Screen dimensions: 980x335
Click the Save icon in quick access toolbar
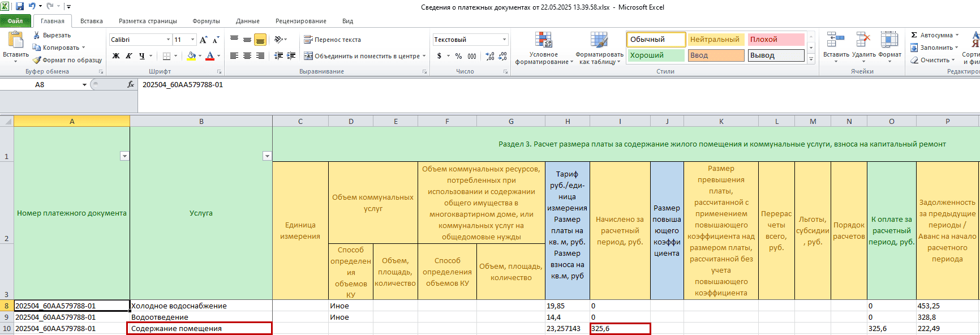20,7
